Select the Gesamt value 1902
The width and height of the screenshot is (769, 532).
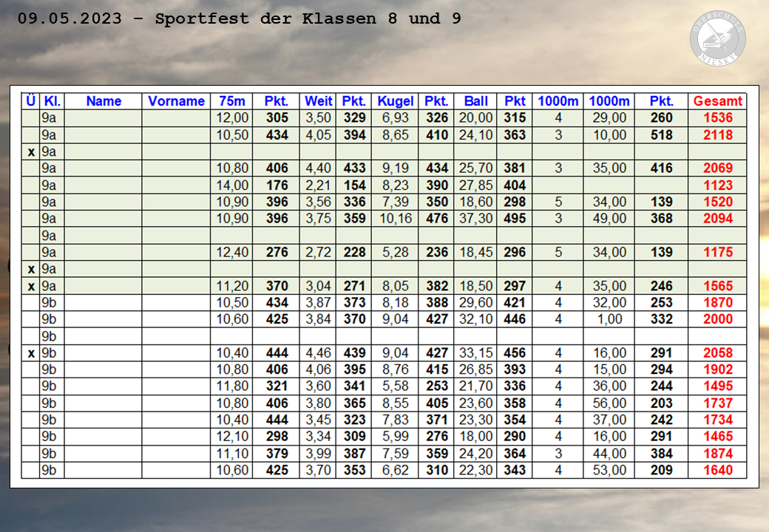[717, 369]
